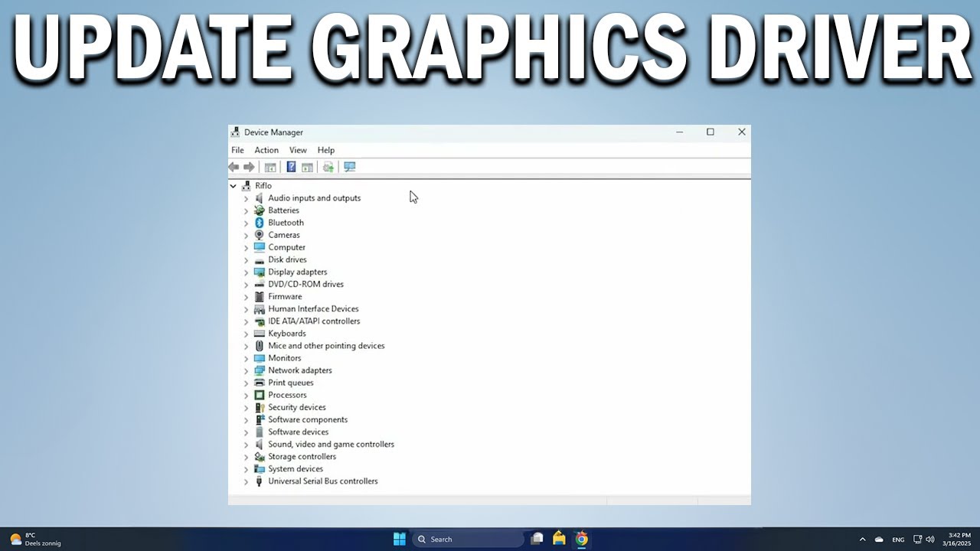Click the taskbar Search box
This screenshot has height=551, width=980.
click(469, 539)
